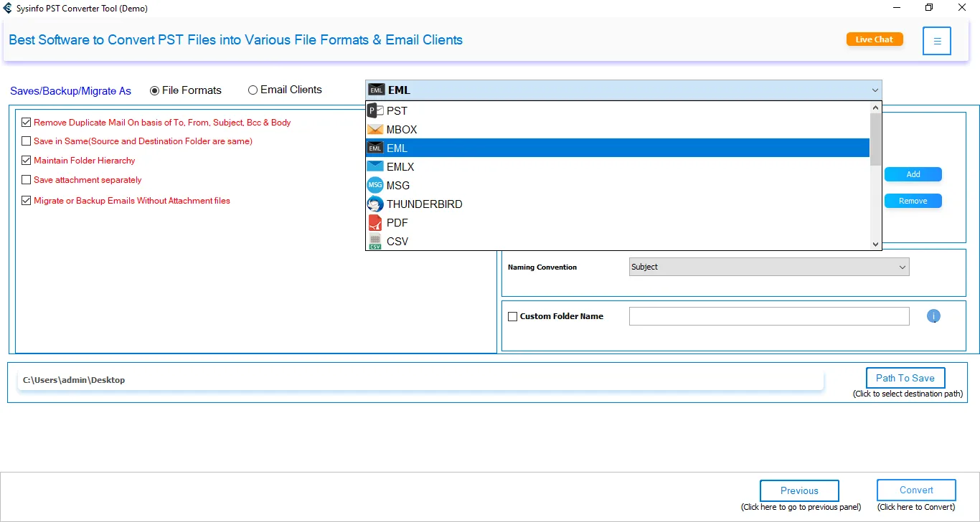Tick the Custom Folder Name checkbox

tap(512, 316)
